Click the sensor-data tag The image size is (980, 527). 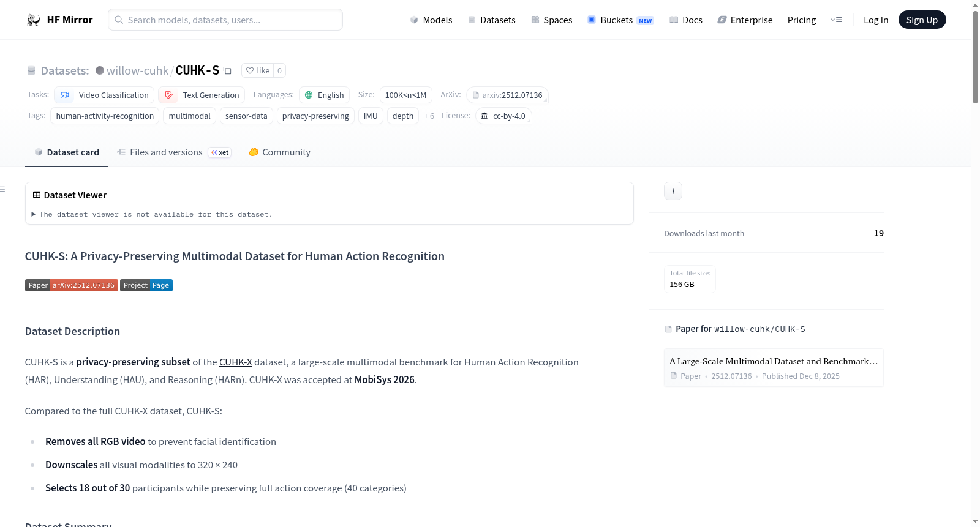[246, 116]
